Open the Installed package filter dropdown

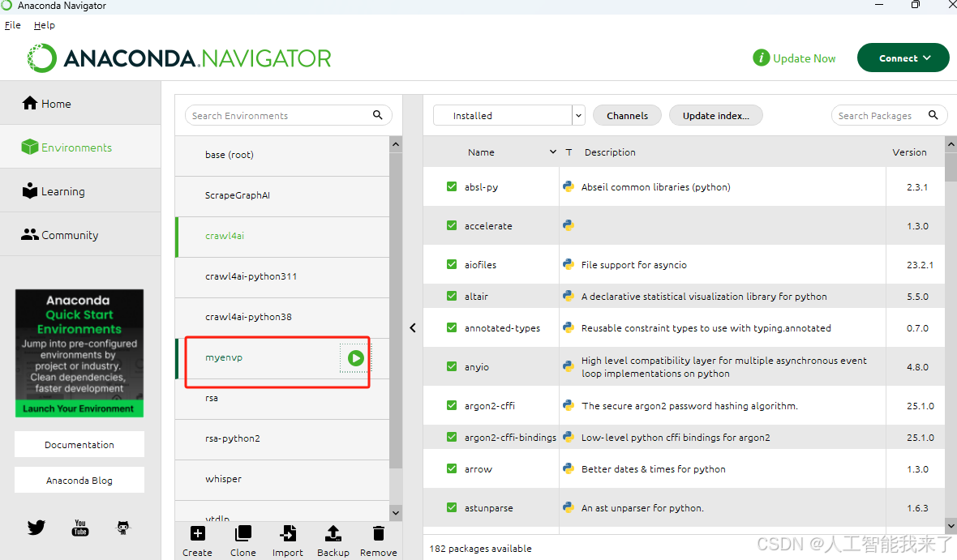point(509,115)
